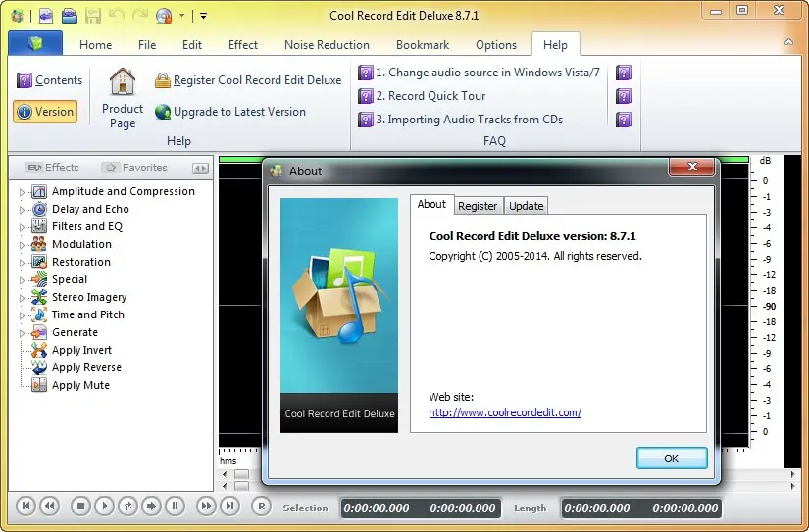This screenshot has height=532, width=809.
Task: Switch to the File ribbon tab
Action: [147, 45]
